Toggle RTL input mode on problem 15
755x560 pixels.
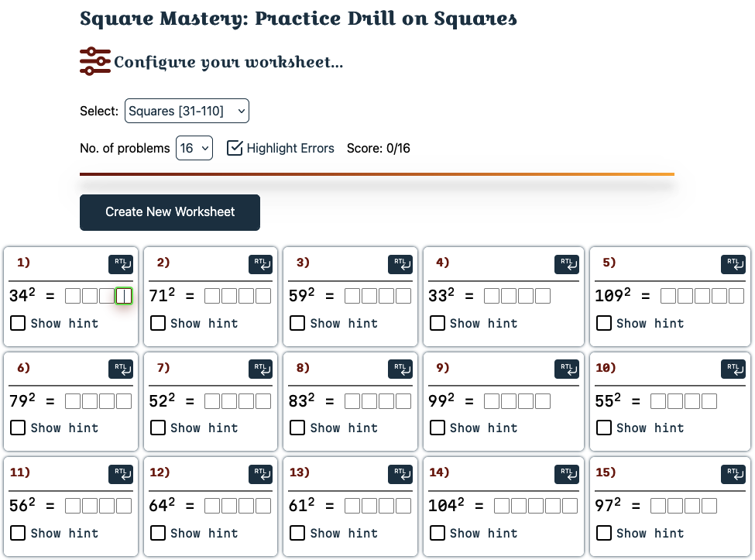[x=733, y=474]
